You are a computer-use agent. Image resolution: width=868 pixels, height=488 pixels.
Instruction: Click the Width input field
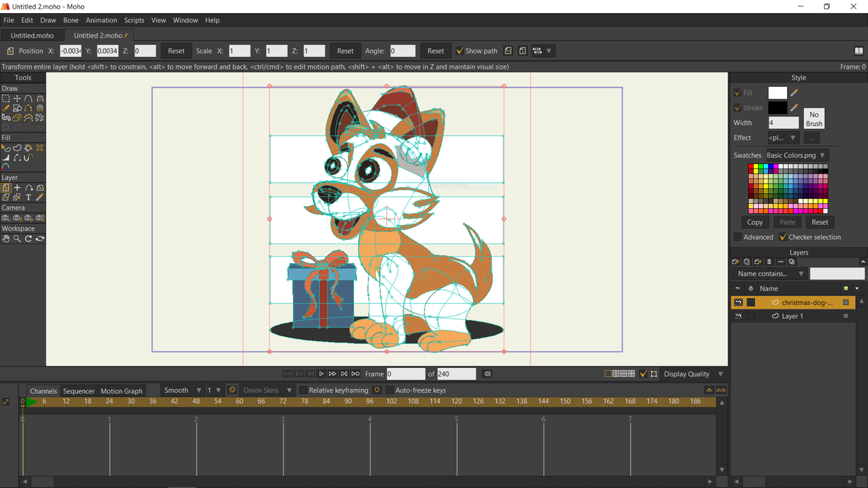click(783, 123)
